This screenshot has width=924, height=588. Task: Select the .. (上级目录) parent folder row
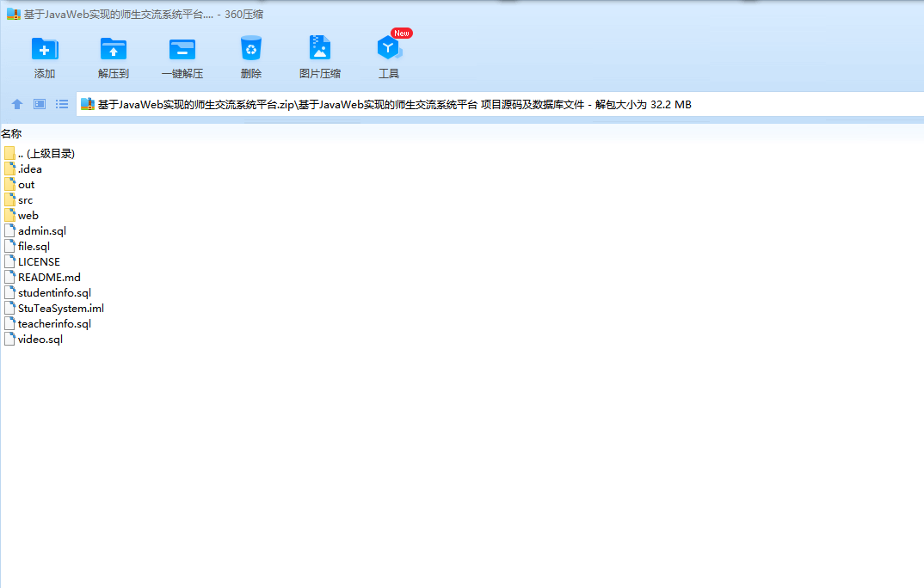click(40, 154)
